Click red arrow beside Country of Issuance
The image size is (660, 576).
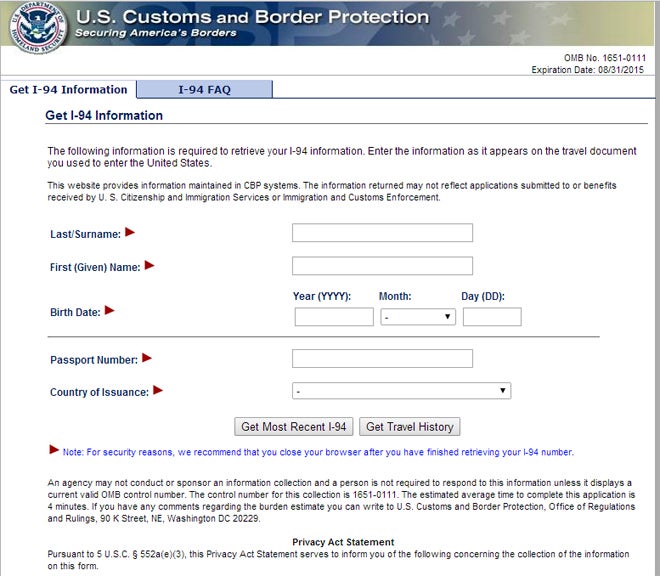click(158, 390)
